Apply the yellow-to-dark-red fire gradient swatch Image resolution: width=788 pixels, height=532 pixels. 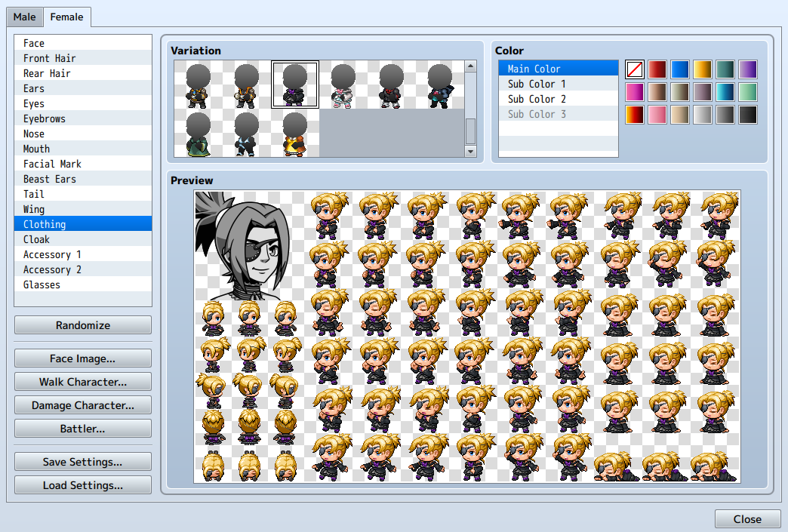pos(635,115)
